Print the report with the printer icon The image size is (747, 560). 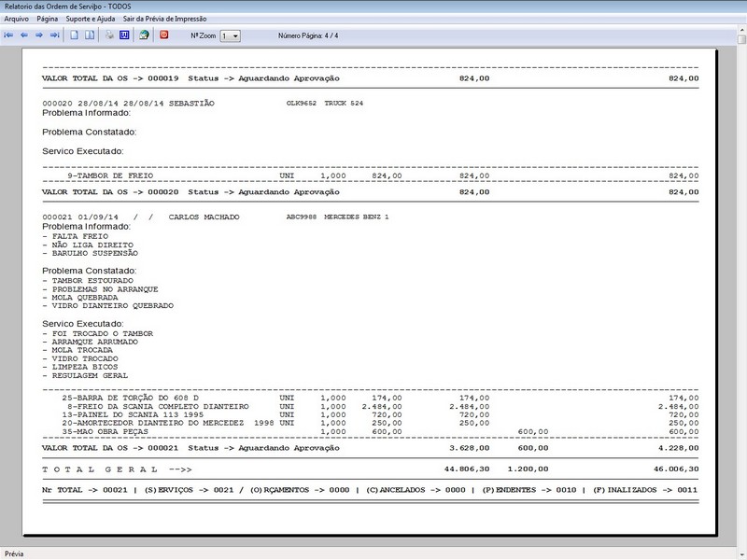click(x=109, y=35)
